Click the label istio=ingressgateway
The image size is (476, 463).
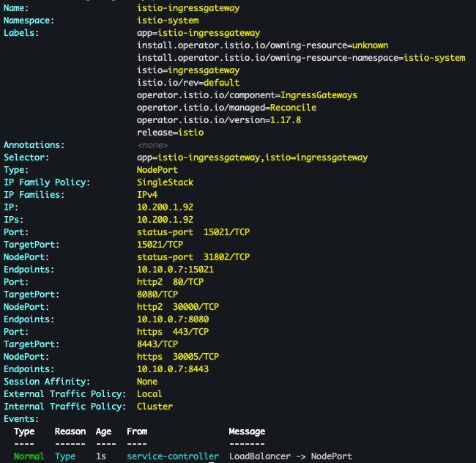(188, 70)
